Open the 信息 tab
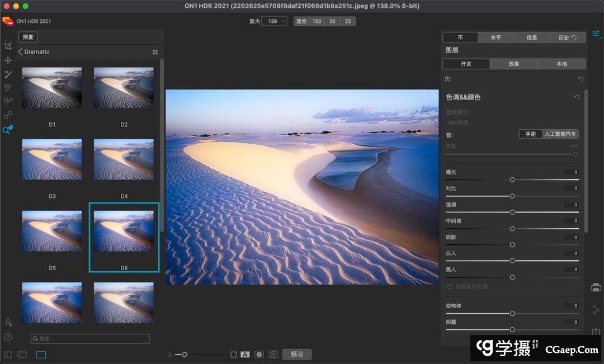 click(x=531, y=37)
